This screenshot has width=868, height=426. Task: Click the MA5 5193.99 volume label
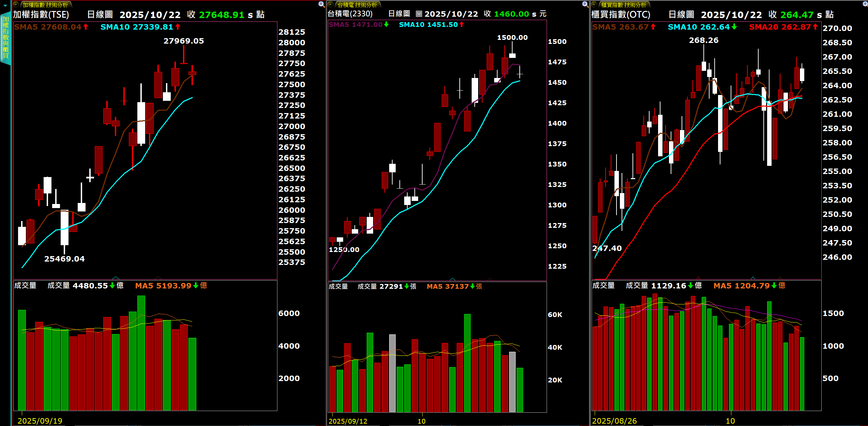(x=163, y=286)
